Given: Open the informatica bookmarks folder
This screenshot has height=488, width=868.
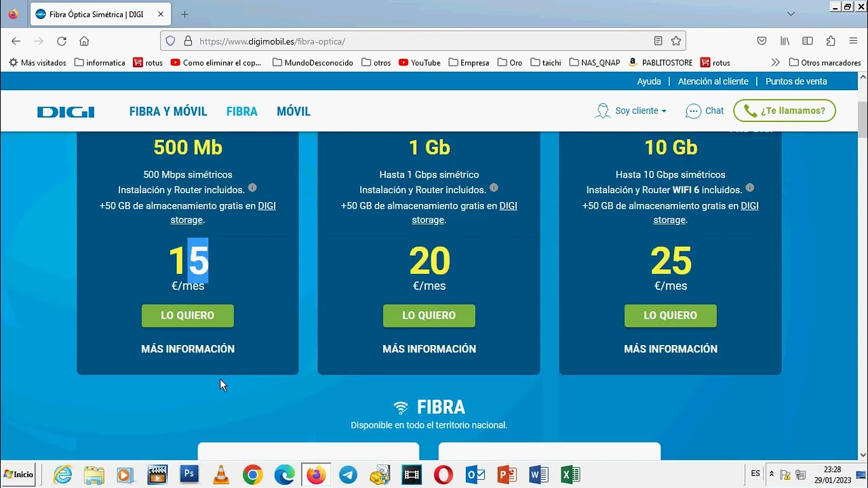Looking at the screenshot, I should click(x=100, y=62).
